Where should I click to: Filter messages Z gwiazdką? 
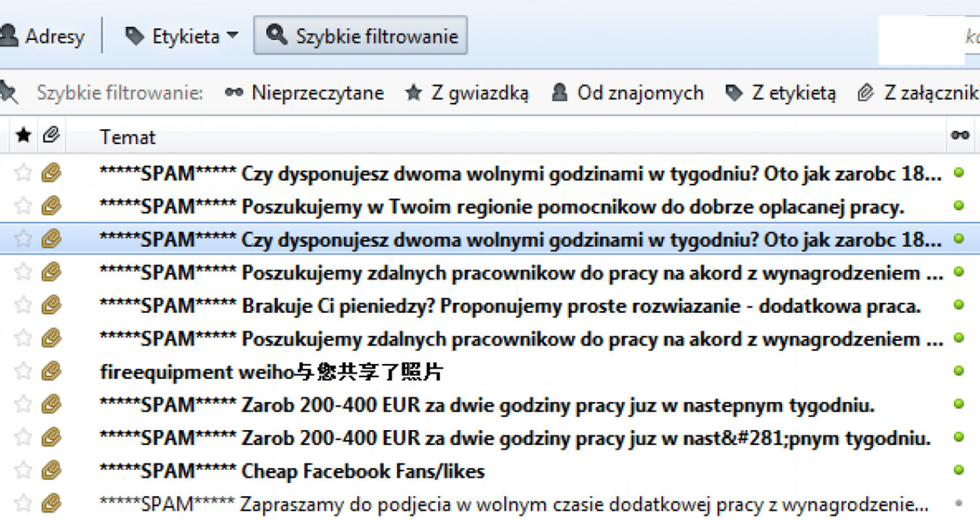468,93
